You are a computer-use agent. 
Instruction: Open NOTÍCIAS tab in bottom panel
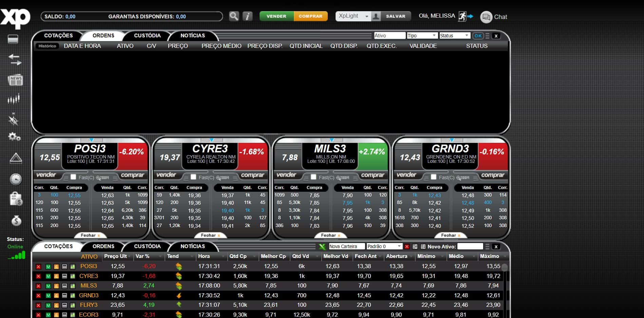point(192,246)
